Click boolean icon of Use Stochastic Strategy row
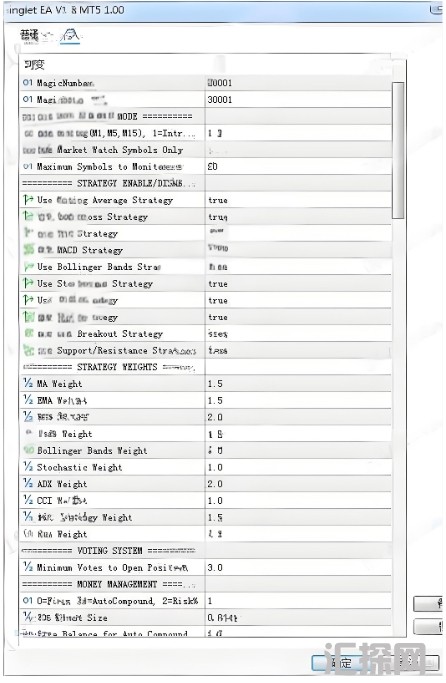Viewport: 446px width, 683px height. 28,283
